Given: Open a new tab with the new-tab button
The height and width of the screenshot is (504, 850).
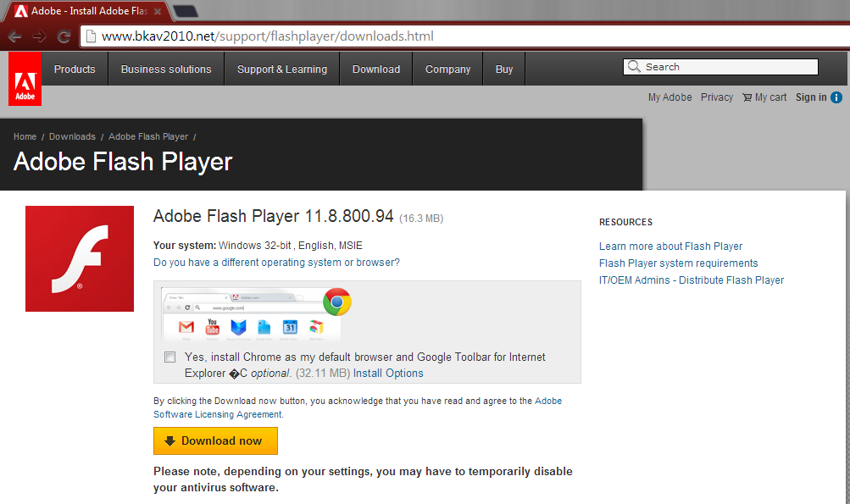Looking at the screenshot, I should click(x=186, y=11).
